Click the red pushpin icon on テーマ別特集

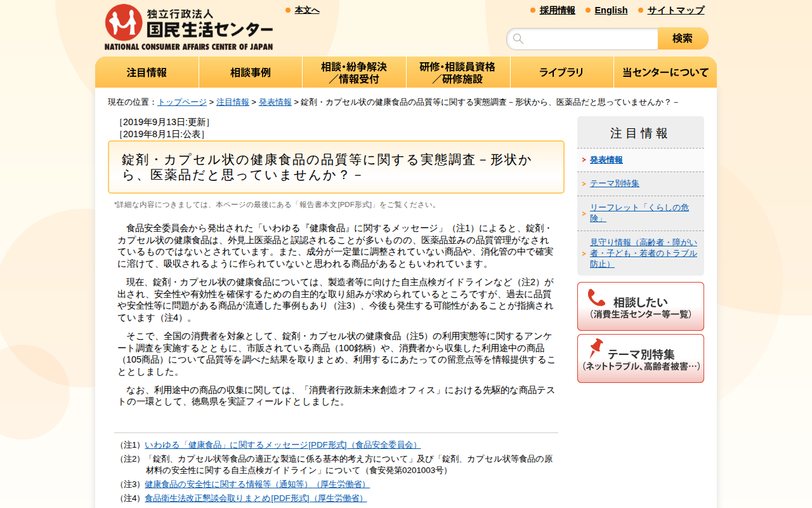coord(596,348)
